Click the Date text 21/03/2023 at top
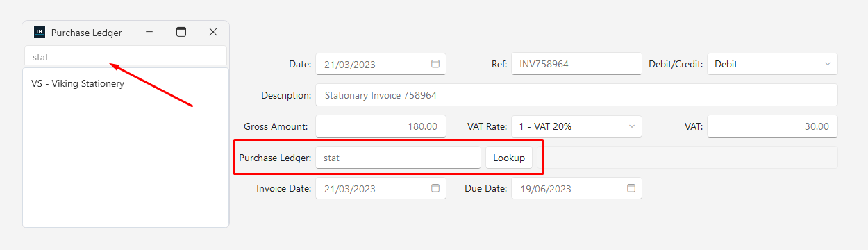Image resolution: width=868 pixels, height=250 pixels. 350,64
